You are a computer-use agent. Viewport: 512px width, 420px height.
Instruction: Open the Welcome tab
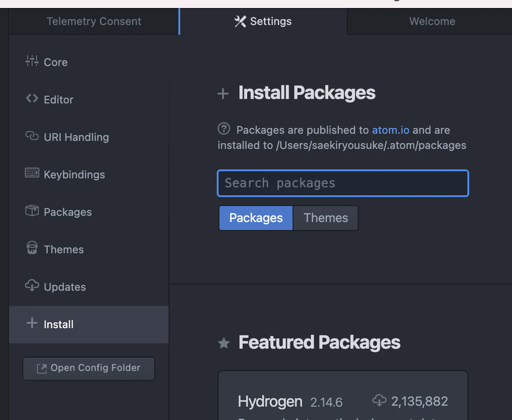[432, 21]
